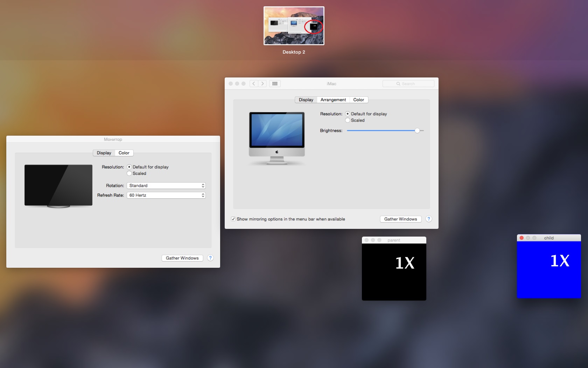Click Gather Windows in Монитор window
This screenshot has height=368, width=588.
tap(182, 258)
